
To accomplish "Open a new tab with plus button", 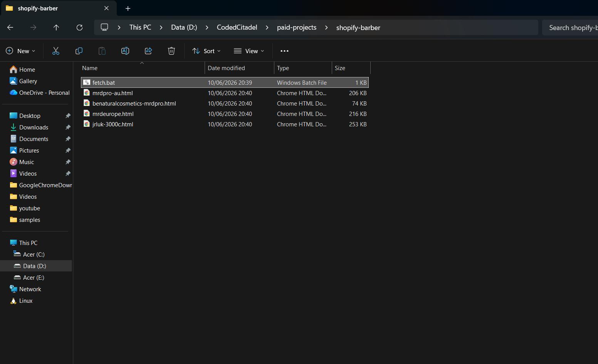I will click(x=128, y=8).
